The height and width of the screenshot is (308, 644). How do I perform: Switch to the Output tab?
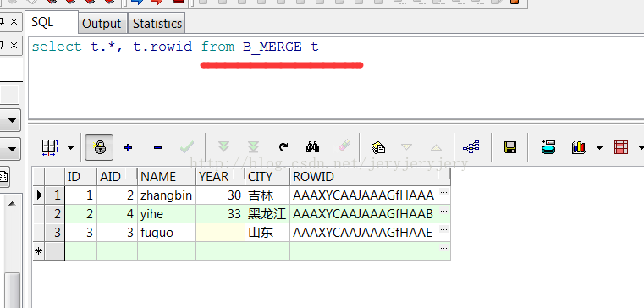[102, 24]
